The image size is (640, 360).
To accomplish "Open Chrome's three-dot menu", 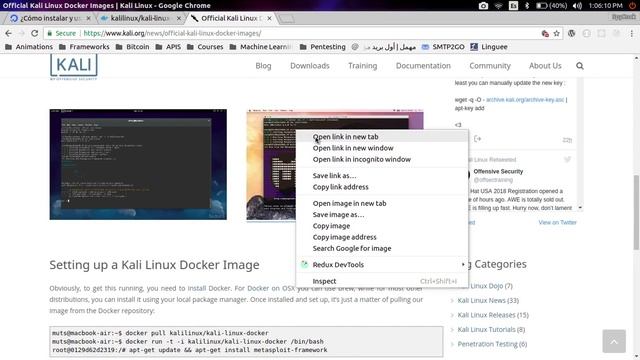I will 631,33.
